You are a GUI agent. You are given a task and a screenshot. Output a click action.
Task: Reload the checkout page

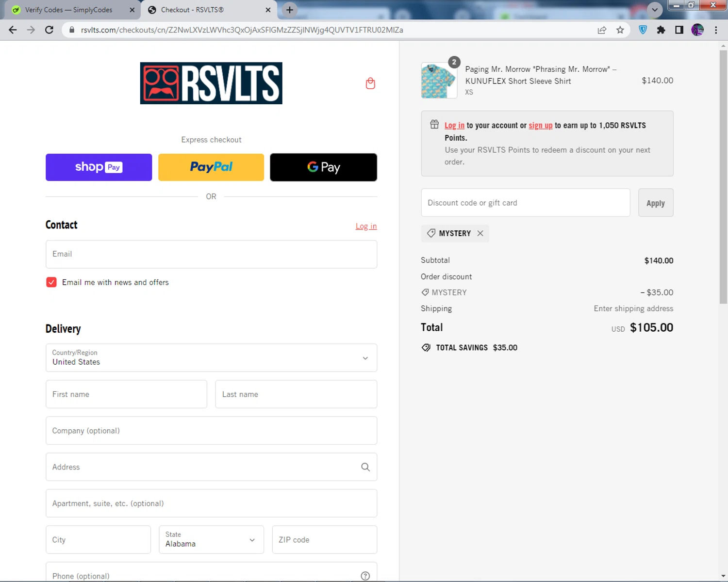click(x=49, y=30)
